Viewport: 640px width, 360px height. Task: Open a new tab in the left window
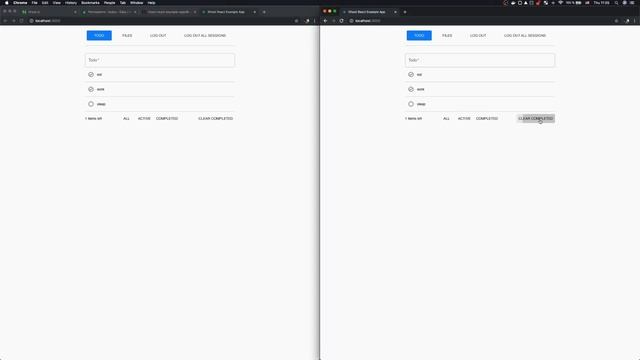pos(264,12)
